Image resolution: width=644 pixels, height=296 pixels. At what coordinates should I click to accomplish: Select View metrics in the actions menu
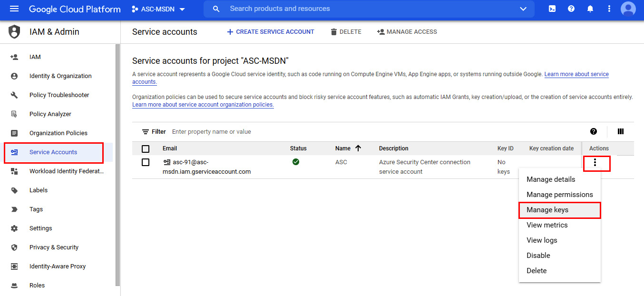560,225
